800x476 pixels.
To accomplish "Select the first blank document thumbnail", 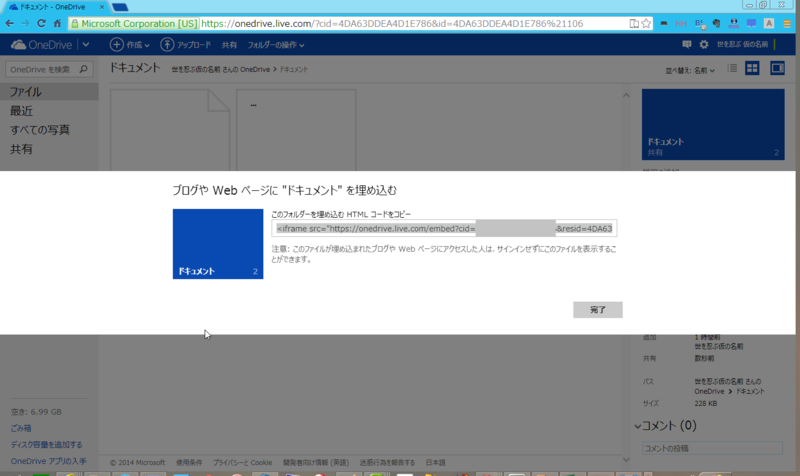I will point(170,130).
